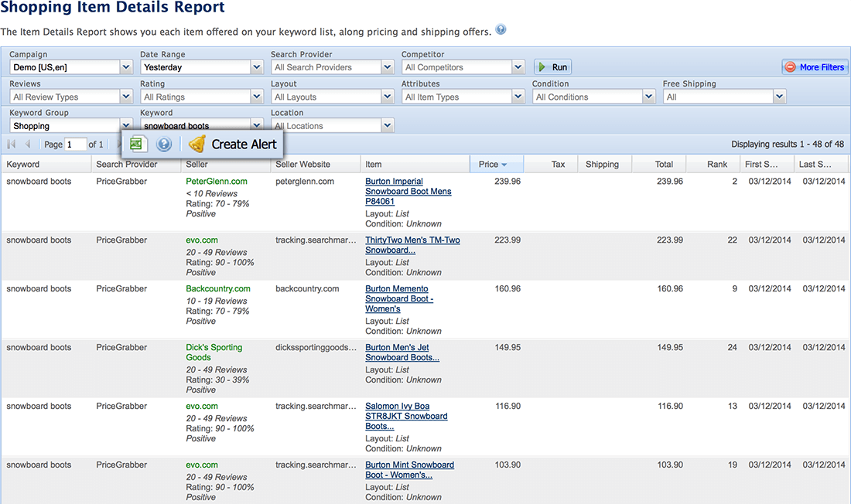Screen dimensions: 851x504
Task: Go to the first page with arrow icon
Action: [x=12, y=145]
